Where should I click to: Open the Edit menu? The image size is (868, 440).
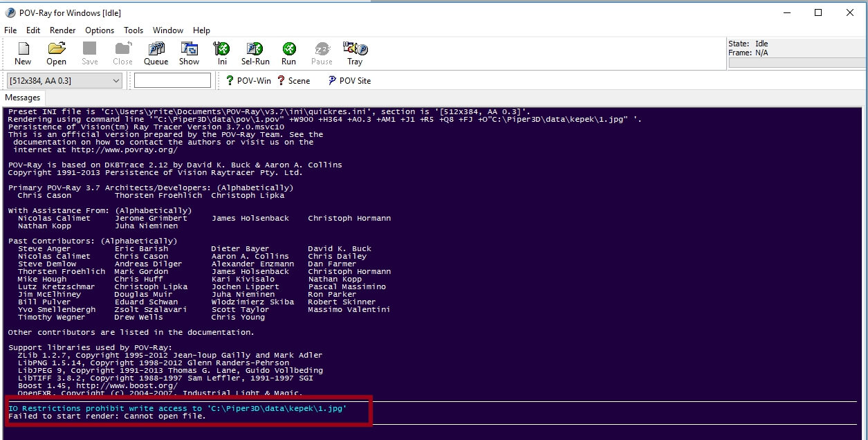33,30
